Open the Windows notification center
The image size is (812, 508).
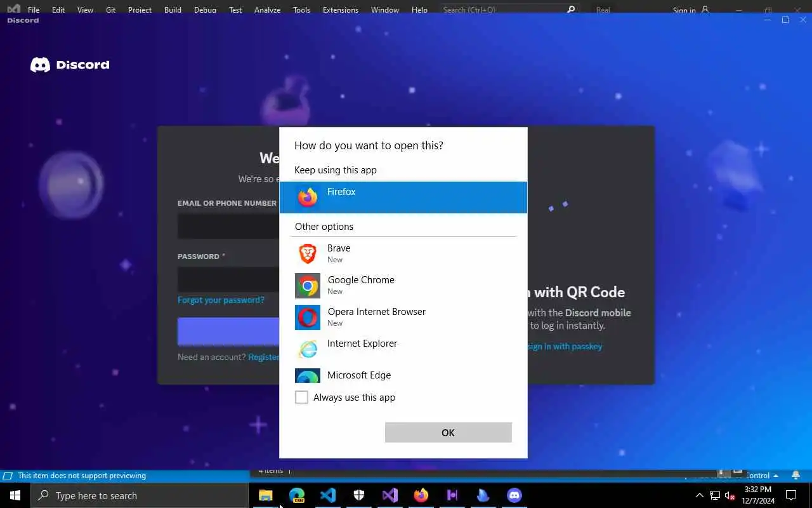(x=791, y=495)
